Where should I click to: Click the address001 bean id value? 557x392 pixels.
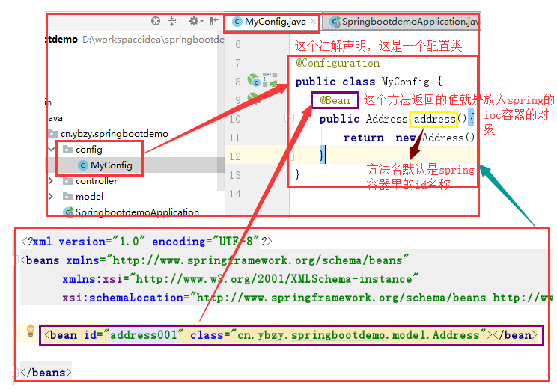pos(142,334)
